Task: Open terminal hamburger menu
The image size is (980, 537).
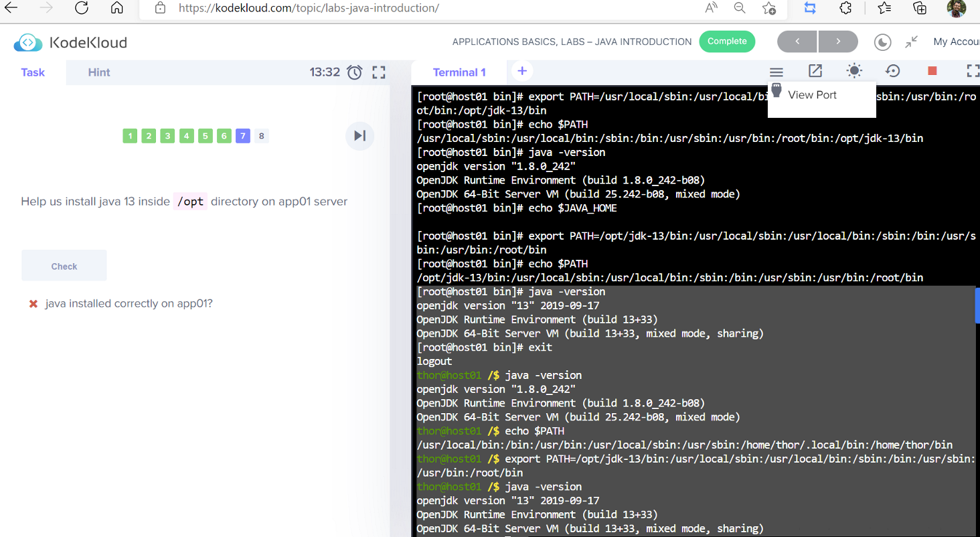Action: [x=776, y=72]
